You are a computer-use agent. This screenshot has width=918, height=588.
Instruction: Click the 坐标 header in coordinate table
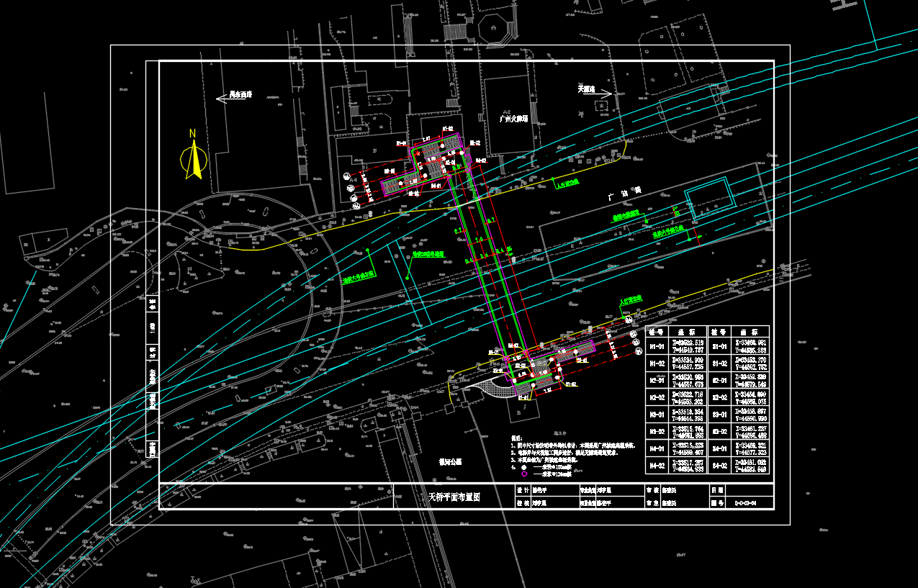pos(679,333)
